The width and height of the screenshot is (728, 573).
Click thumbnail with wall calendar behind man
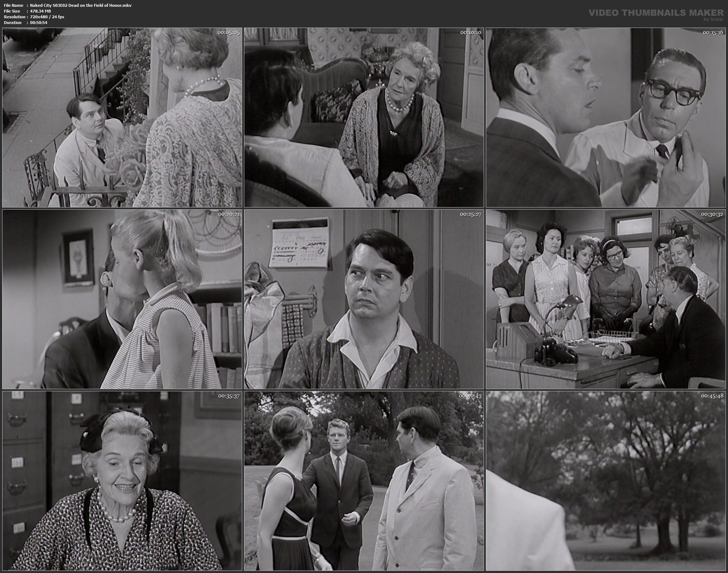point(364,299)
